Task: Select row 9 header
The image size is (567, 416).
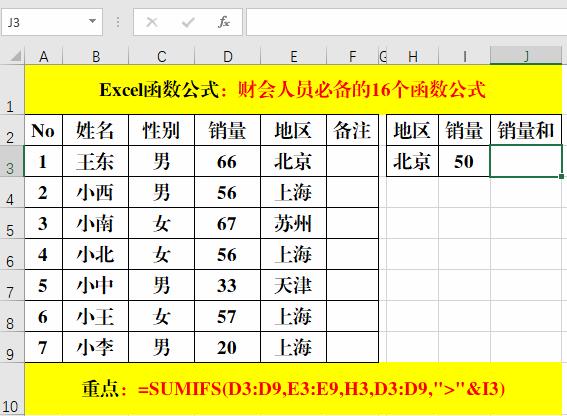Action: tap(12, 348)
